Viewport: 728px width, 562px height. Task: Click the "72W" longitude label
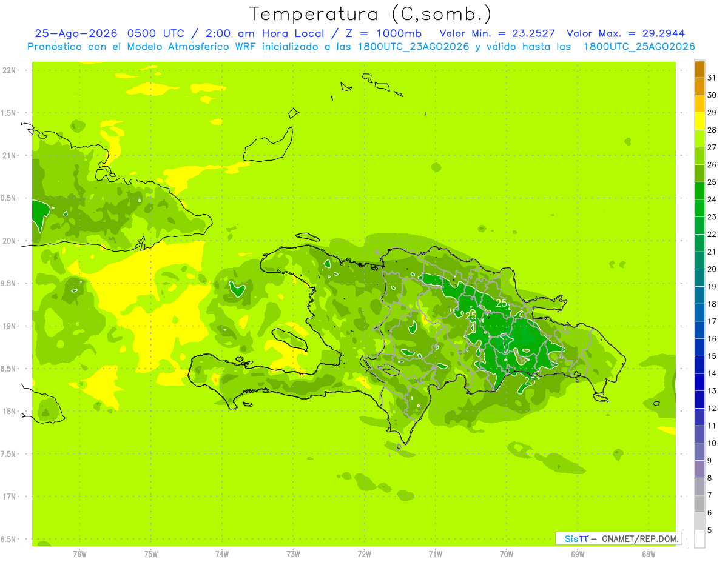click(x=365, y=554)
